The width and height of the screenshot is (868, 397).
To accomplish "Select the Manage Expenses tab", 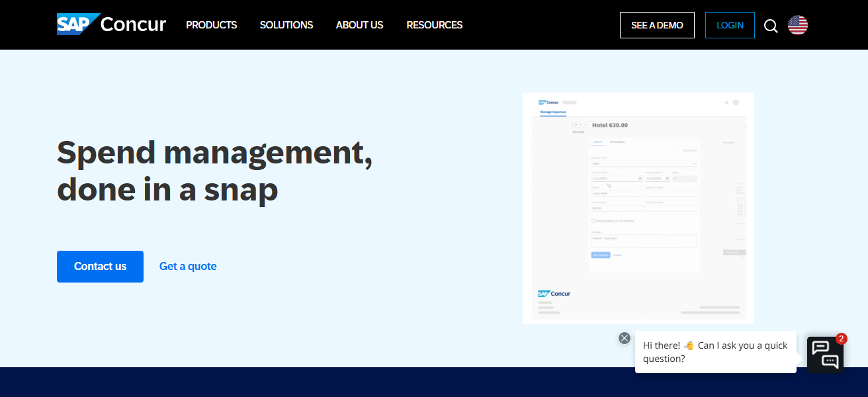I will point(554,111).
